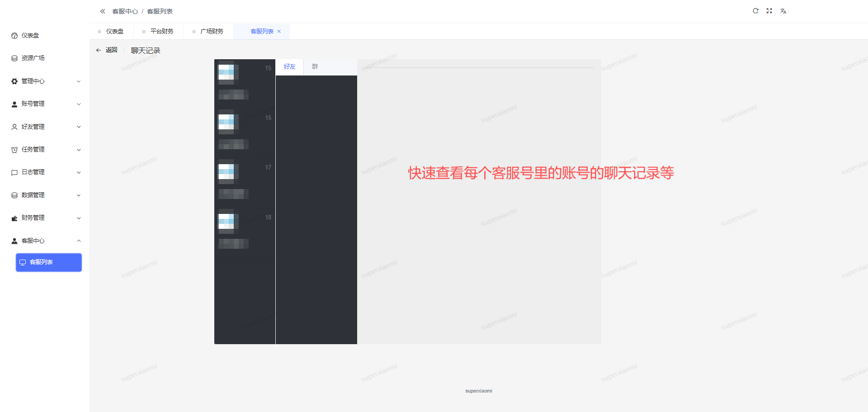Screen dimensions: 868x412
Task: Click the 日志管理 chat bubble icon
Action: 14,172
